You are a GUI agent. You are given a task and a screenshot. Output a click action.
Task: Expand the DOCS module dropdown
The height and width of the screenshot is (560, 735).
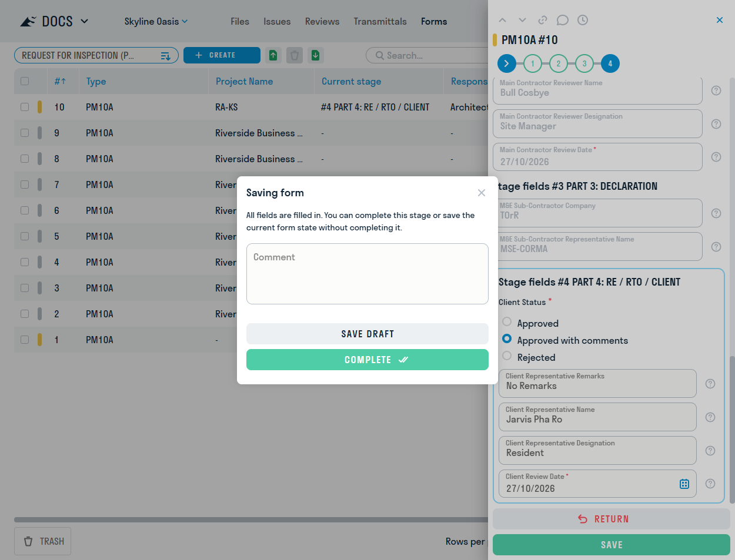coord(84,21)
